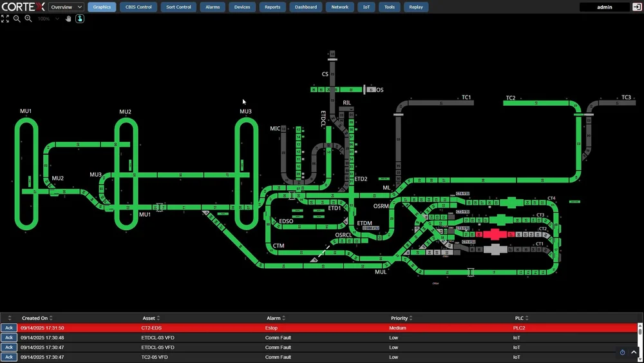
Task: Open the Tools tab
Action: click(x=390, y=7)
